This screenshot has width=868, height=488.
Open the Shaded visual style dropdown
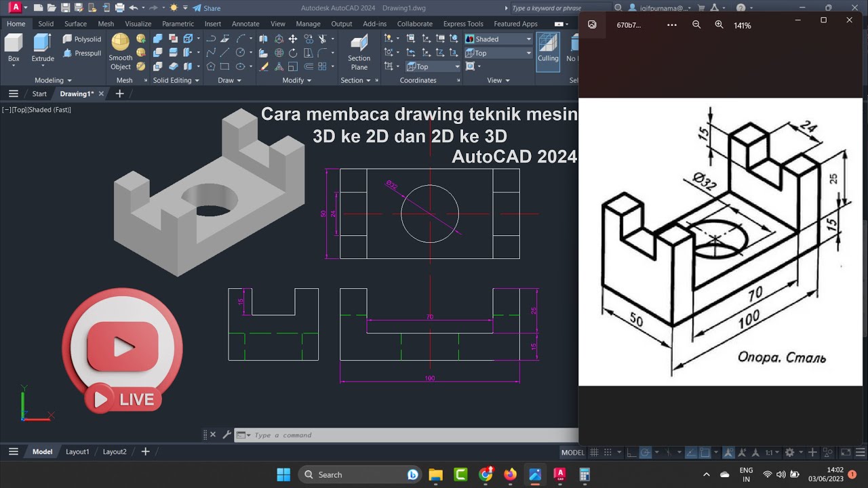(498, 39)
